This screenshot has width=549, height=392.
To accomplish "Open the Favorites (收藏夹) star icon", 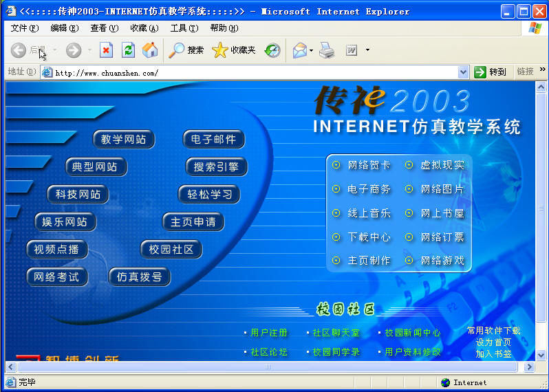I will [x=234, y=50].
